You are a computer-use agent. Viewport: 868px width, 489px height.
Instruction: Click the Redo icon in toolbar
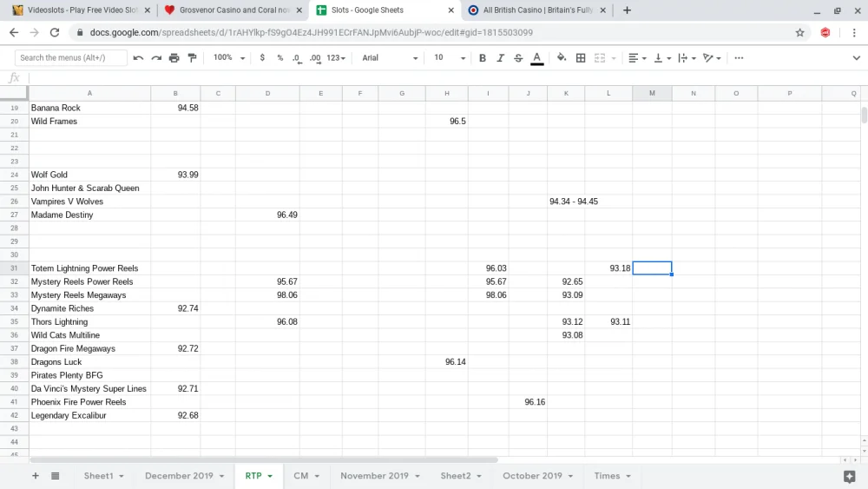click(156, 58)
